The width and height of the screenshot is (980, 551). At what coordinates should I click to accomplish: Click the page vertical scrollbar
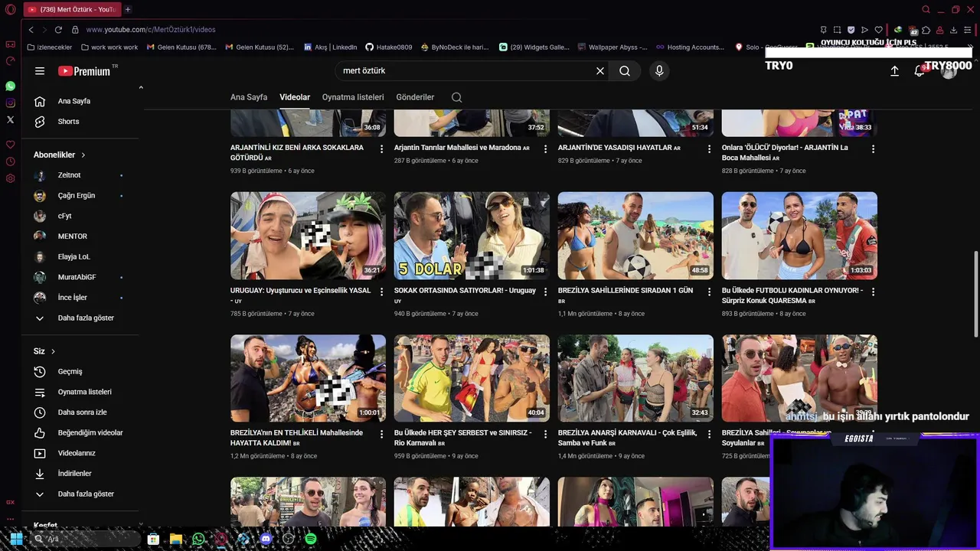pyautogui.click(x=975, y=294)
